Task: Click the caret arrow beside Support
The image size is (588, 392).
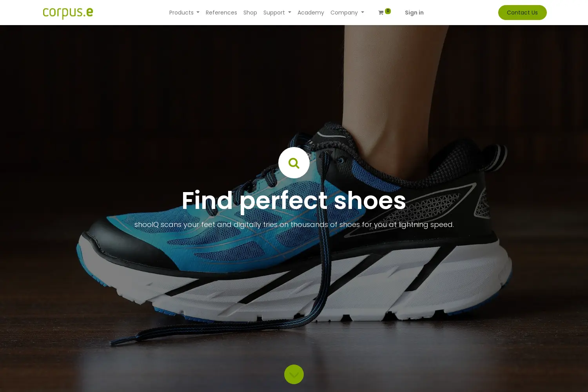Action: (290, 13)
